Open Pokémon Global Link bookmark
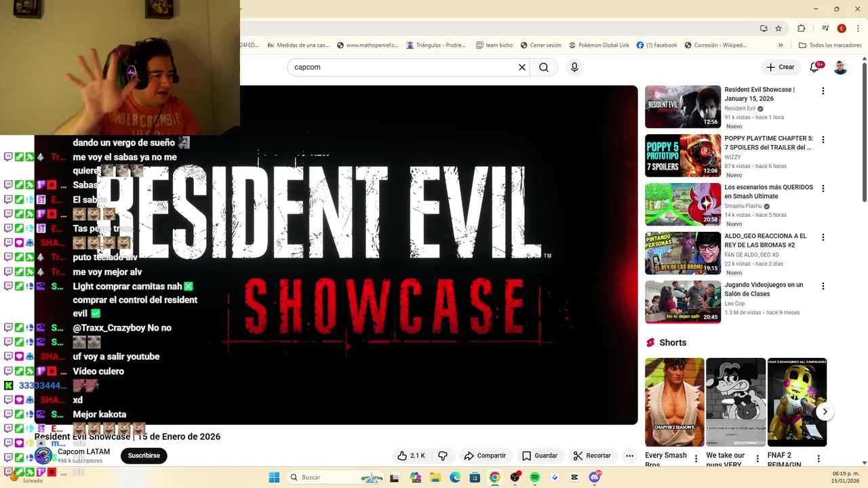868x488 pixels. point(599,45)
